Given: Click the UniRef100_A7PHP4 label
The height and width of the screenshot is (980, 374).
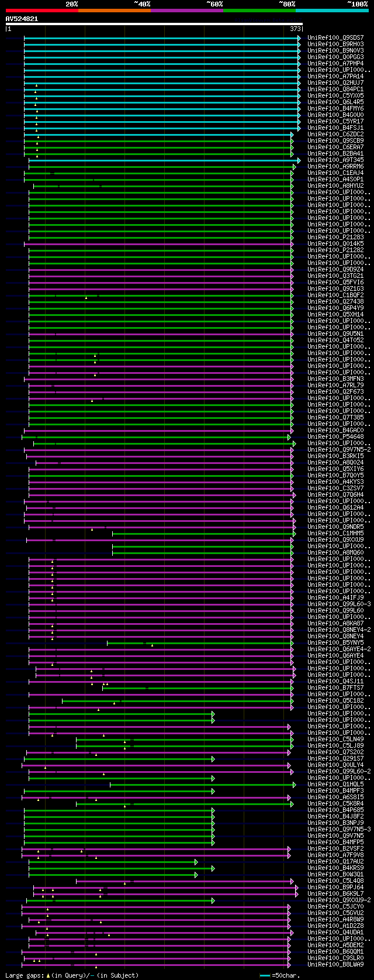Looking at the screenshot, I should (x=335, y=64).
